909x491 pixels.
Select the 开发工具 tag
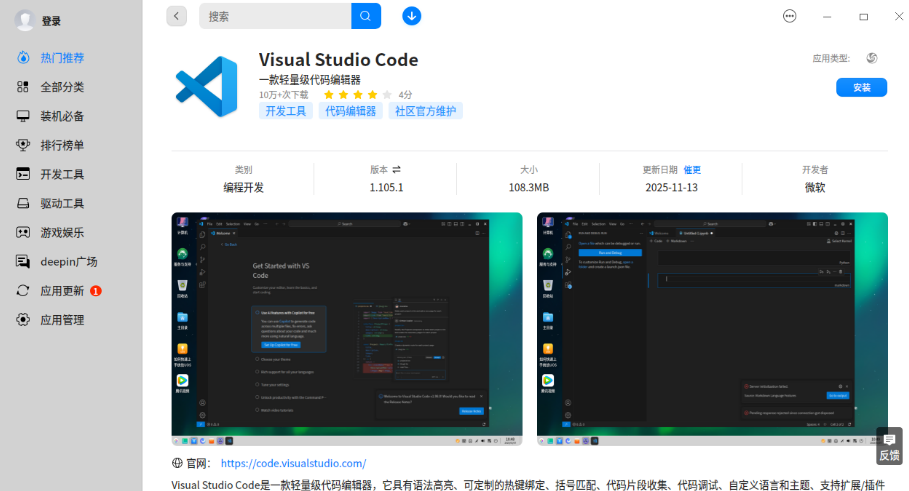pyautogui.click(x=286, y=111)
